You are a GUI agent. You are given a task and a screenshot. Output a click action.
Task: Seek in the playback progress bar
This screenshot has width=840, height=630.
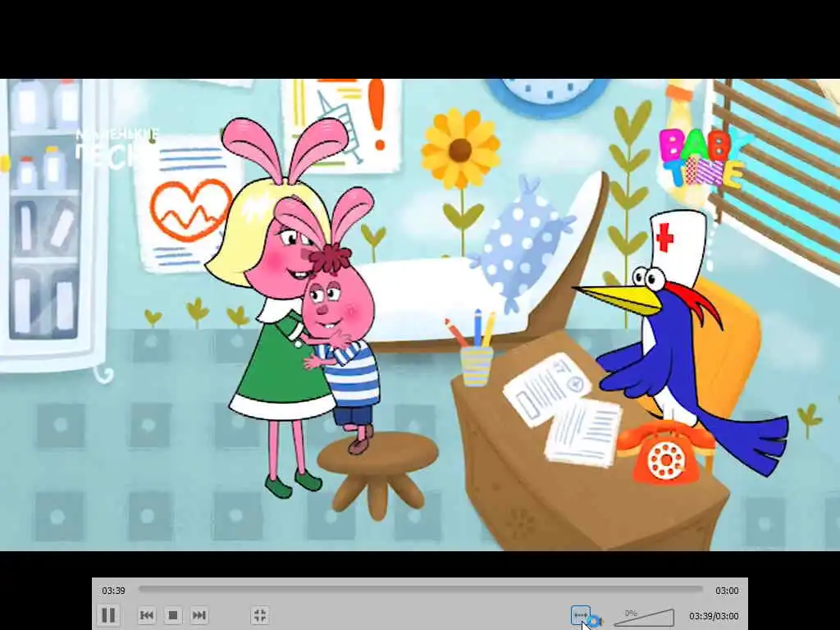click(x=421, y=589)
